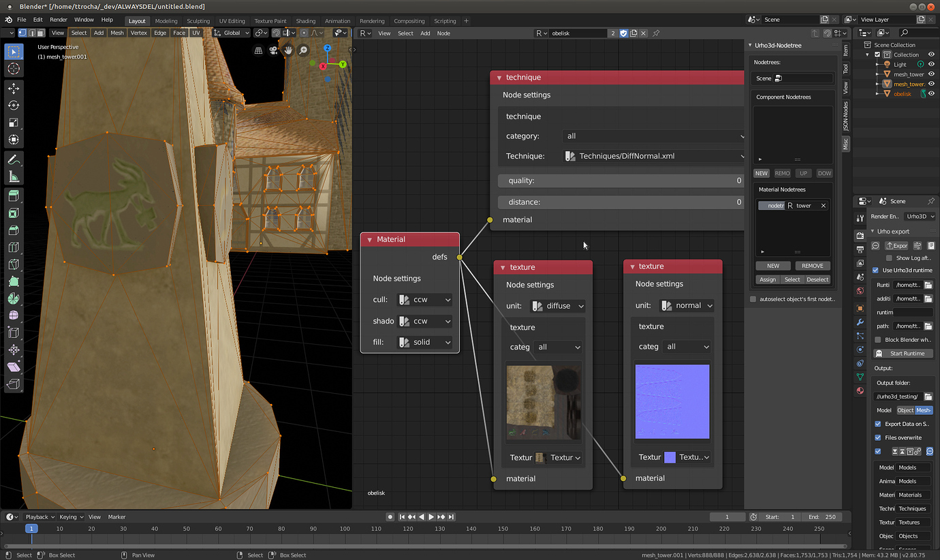
Task: Click Assign material nodetree button
Action: [768, 279]
